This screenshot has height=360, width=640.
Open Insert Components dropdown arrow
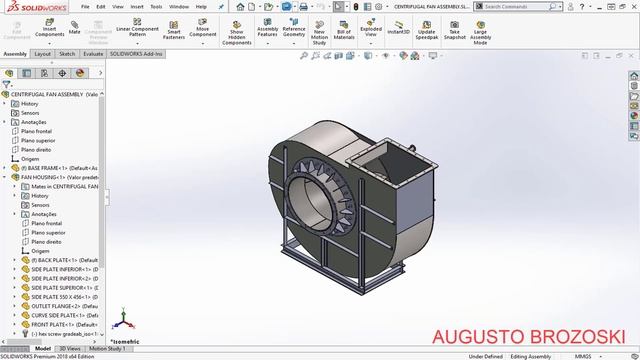49,43
